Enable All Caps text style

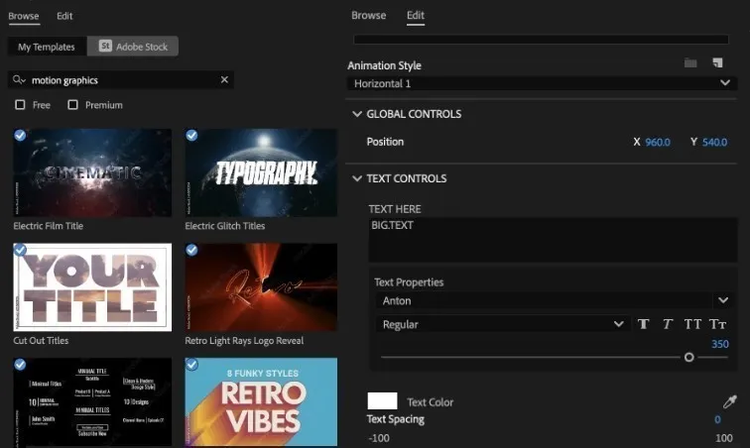pos(692,324)
